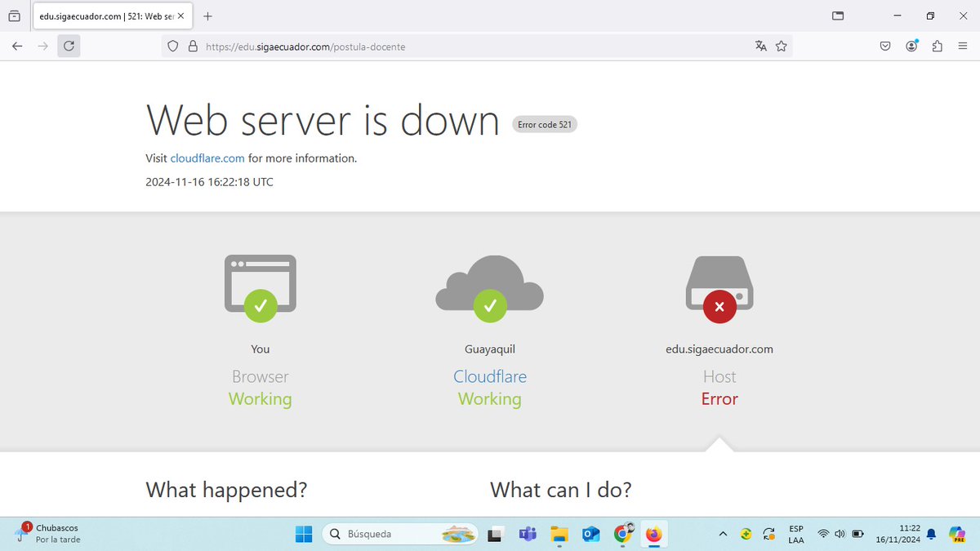
Task: Select the edu.sigaecuador.com 521 tab
Action: (x=112, y=16)
